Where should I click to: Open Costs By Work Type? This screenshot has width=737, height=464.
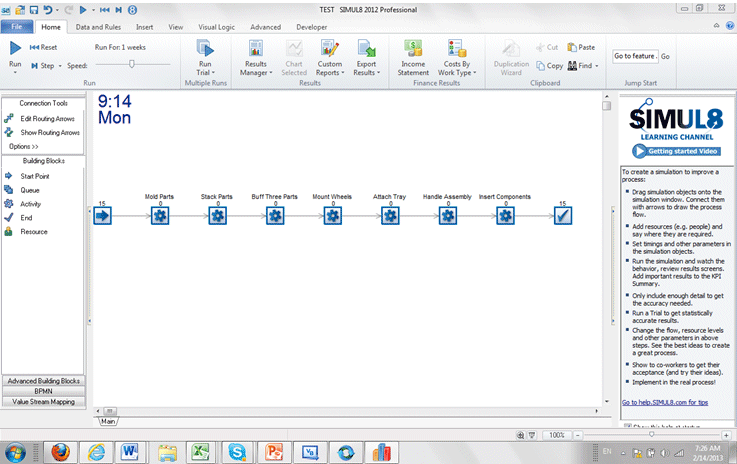[x=457, y=59]
